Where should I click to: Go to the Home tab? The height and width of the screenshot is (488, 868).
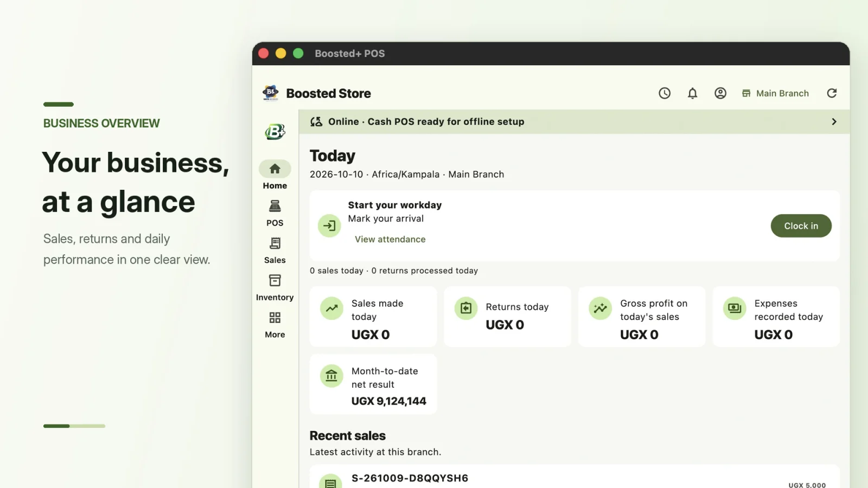tap(275, 175)
